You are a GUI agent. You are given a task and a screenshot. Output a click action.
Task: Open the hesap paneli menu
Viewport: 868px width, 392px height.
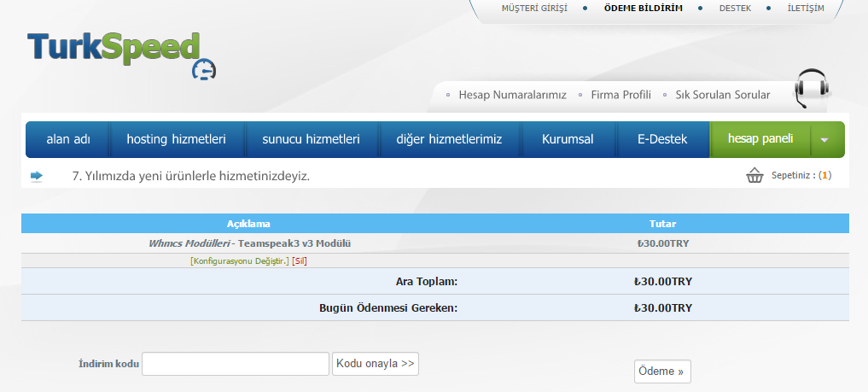[760, 139]
